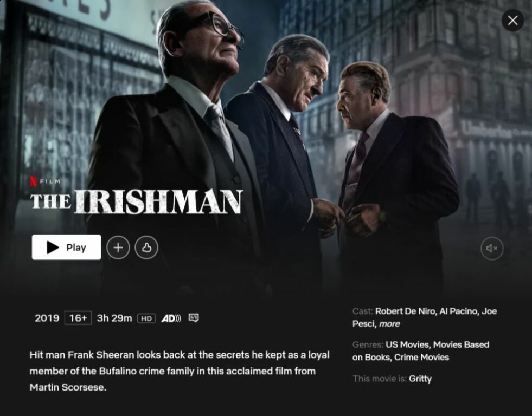Expand the cast list with more
Screen dimensions: 532x416
(x=389, y=324)
